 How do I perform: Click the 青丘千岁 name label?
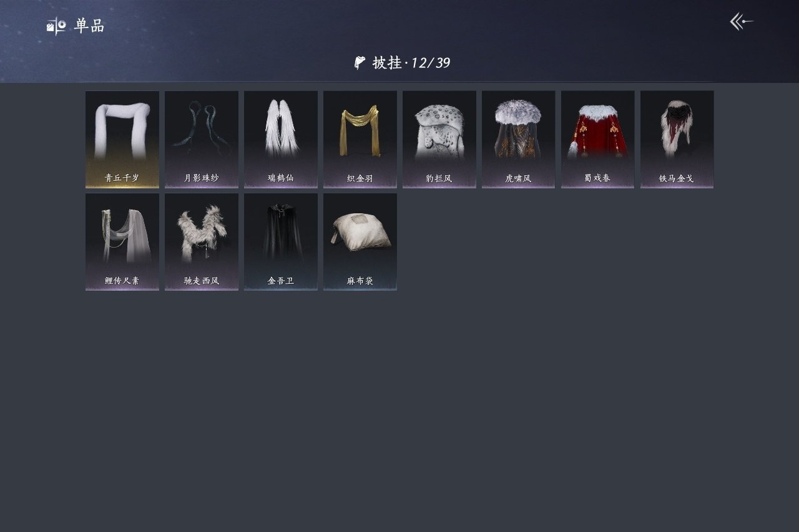(122, 178)
